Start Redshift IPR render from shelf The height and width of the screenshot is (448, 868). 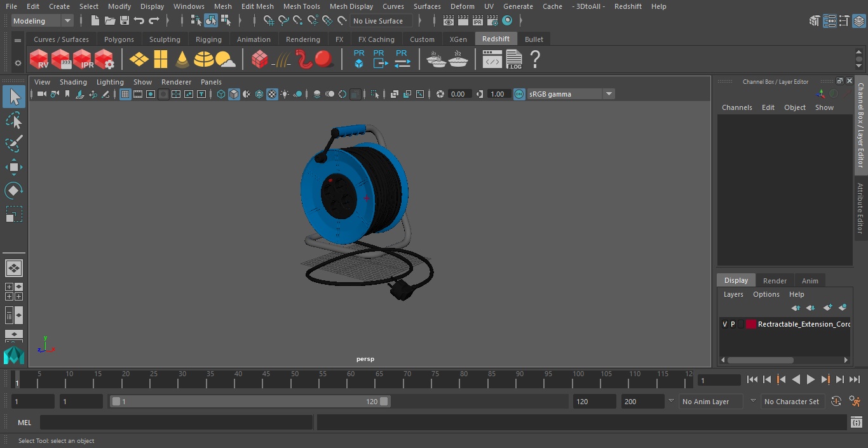click(x=83, y=60)
